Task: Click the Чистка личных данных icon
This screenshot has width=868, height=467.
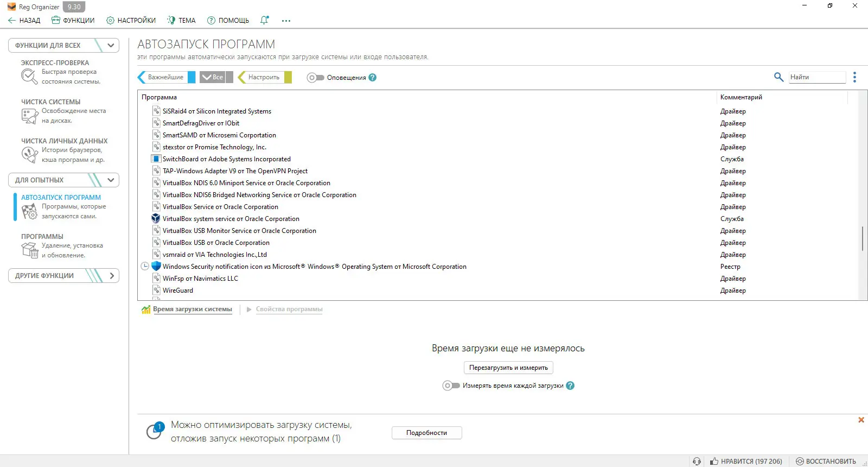Action: [29, 155]
